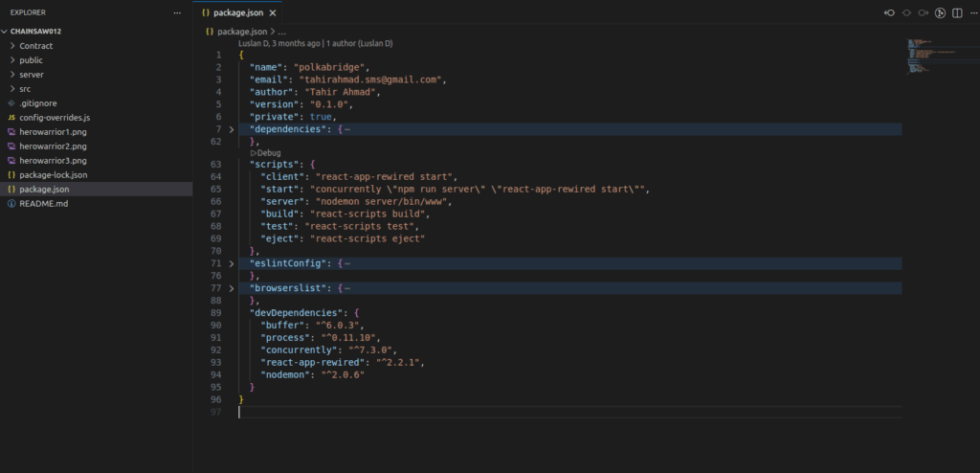This screenshot has width=980, height=473.
Task: Open Explorer views and more actions menu
Action: click(176, 13)
